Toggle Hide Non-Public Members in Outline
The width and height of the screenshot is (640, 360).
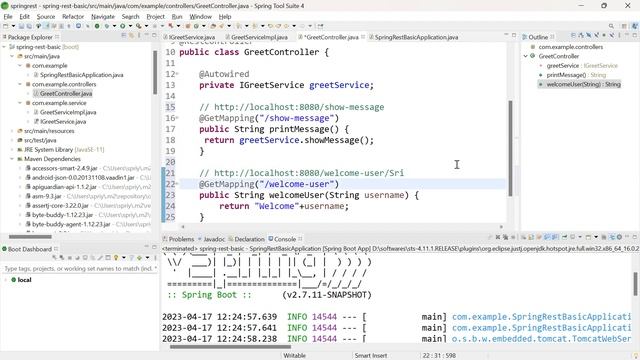point(604,36)
